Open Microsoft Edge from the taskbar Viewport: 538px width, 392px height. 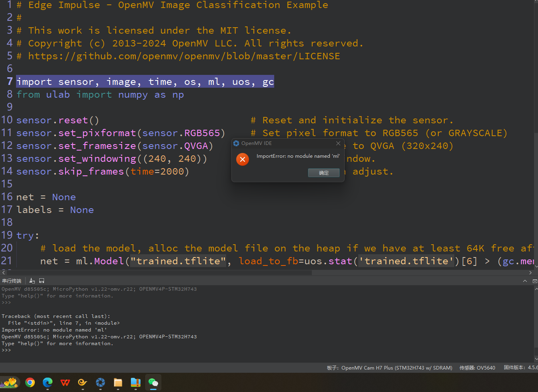coord(48,382)
